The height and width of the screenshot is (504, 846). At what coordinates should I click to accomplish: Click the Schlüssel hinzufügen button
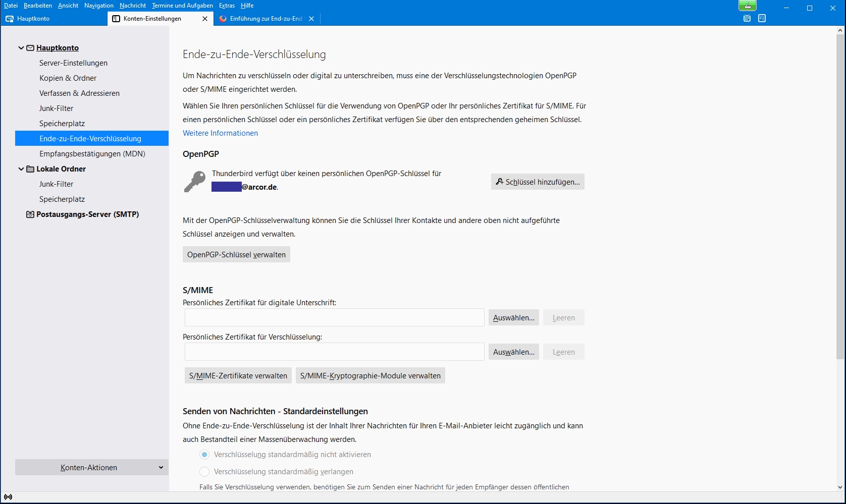coord(538,182)
